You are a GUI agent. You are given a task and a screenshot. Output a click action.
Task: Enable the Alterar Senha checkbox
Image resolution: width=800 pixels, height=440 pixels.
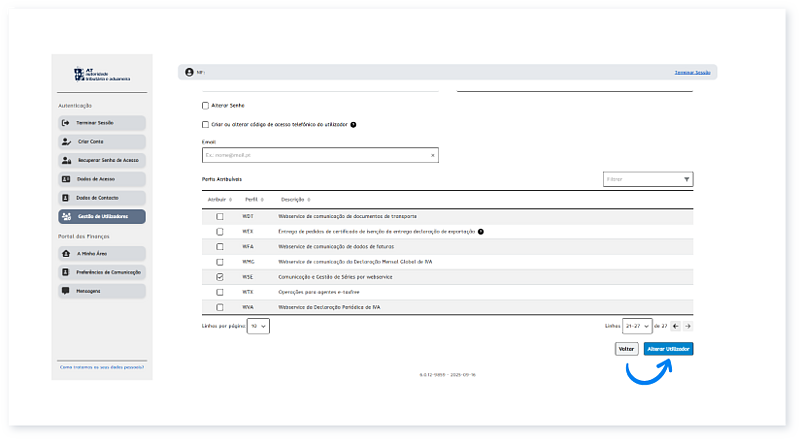(x=206, y=105)
